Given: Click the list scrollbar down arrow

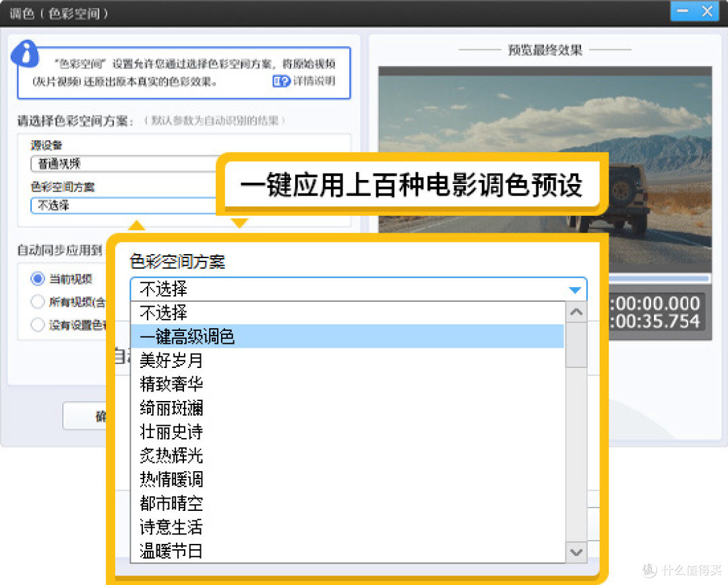Looking at the screenshot, I should [x=576, y=552].
